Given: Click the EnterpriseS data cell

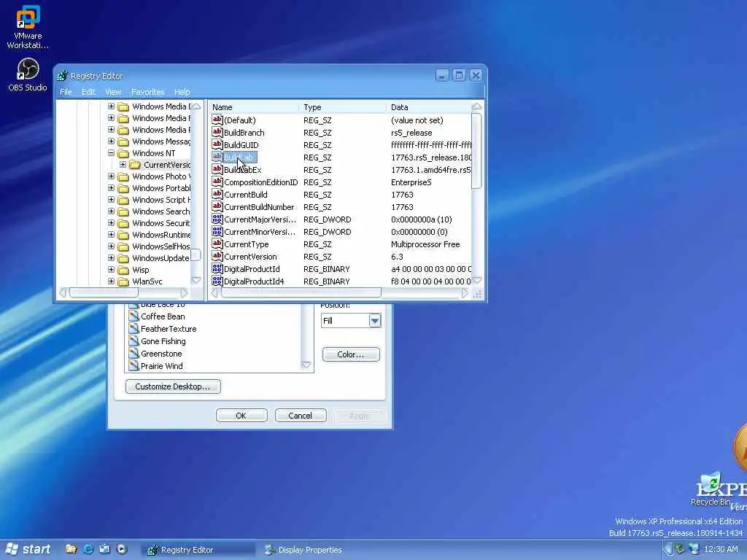Looking at the screenshot, I should click(x=411, y=182).
